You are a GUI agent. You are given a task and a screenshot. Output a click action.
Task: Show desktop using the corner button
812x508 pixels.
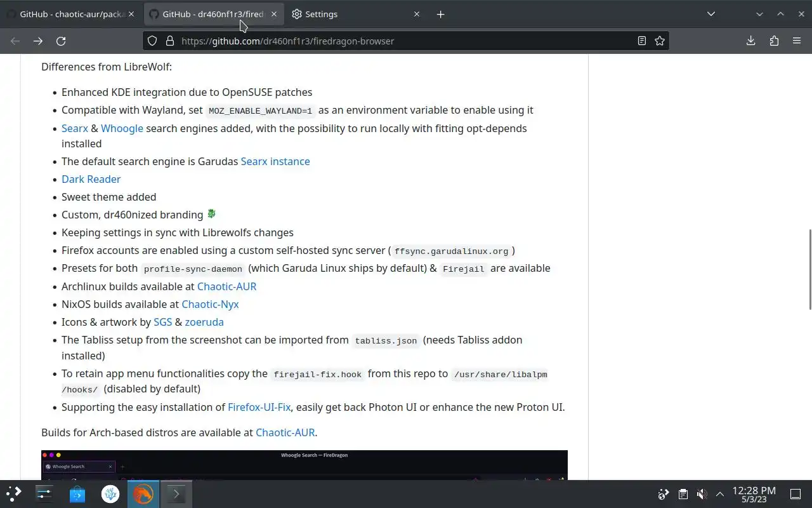tap(796, 494)
